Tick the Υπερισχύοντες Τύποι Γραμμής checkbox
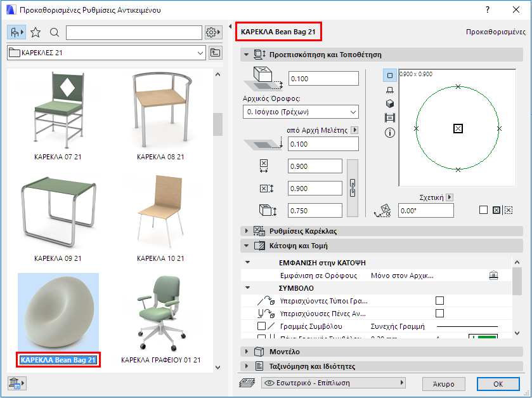 [439, 300]
